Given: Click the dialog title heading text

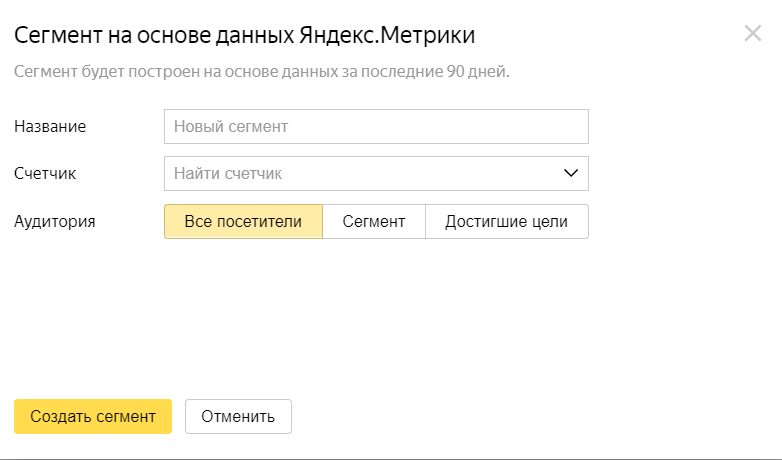Looking at the screenshot, I should tap(244, 35).
